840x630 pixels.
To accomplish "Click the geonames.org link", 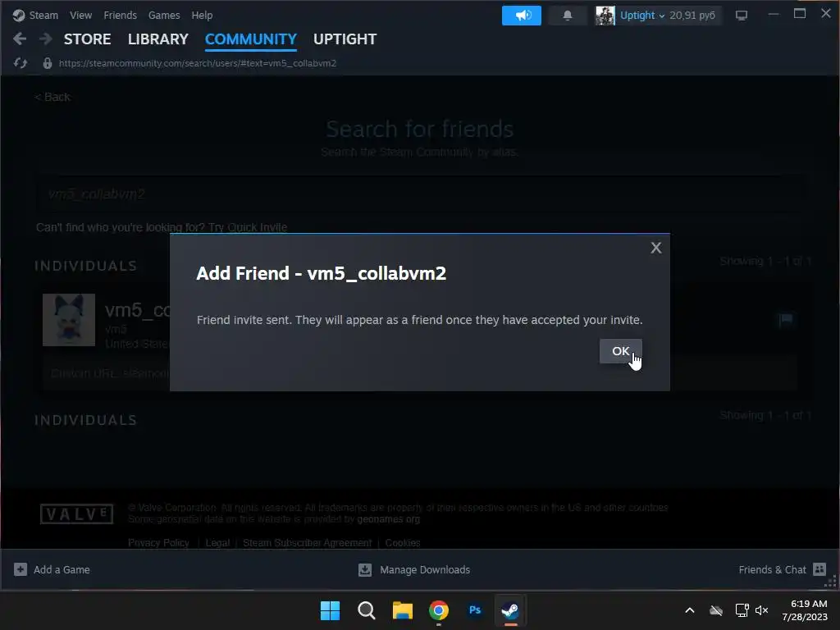I will (x=388, y=519).
